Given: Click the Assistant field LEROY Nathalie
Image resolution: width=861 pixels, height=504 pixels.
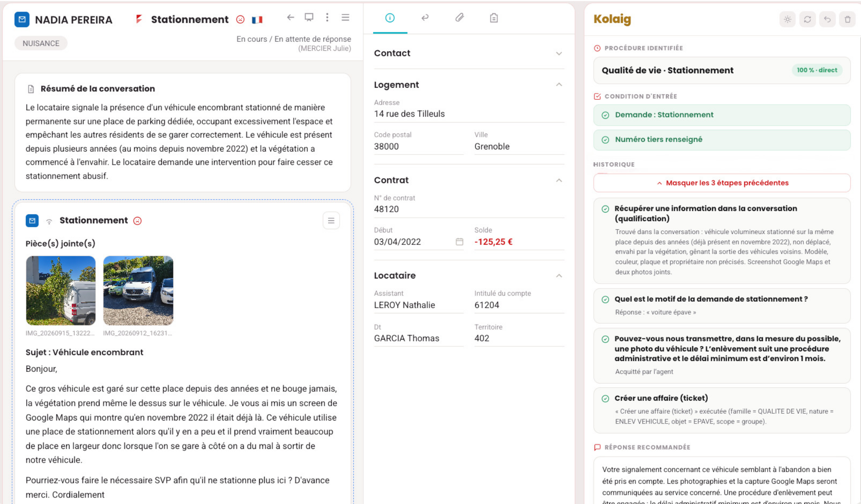Looking at the screenshot, I should coord(418,305).
